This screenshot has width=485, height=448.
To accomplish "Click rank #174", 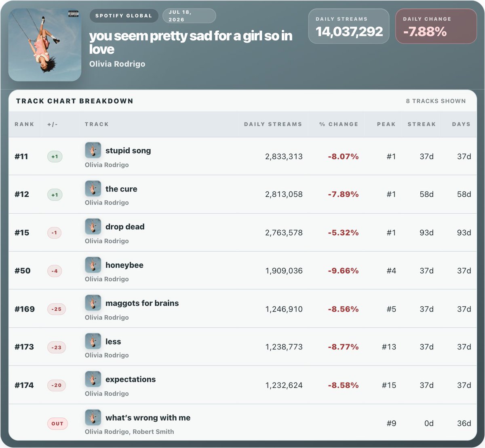I will (x=24, y=385).
